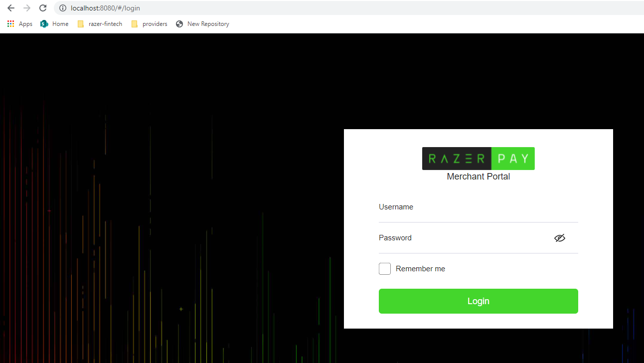This screenshot has height=363, width=644.
Task: Reload the login page
Action: [43, 8]
